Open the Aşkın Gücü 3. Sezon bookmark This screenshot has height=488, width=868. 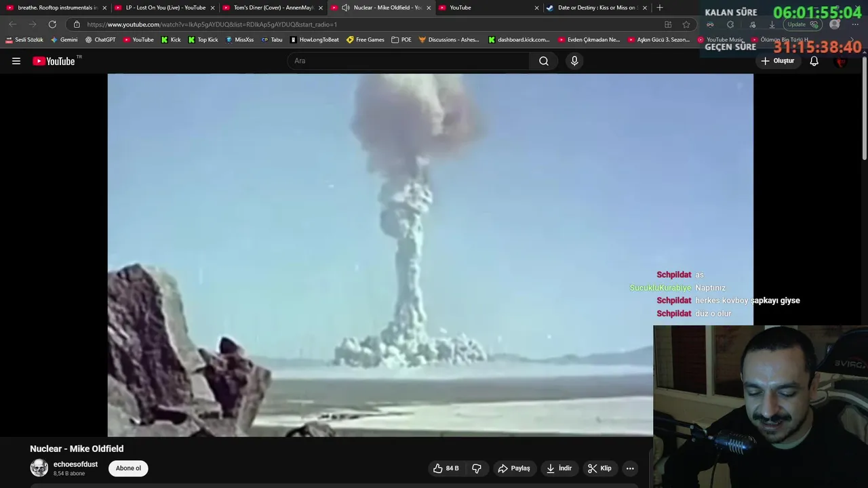pos(659,40)
